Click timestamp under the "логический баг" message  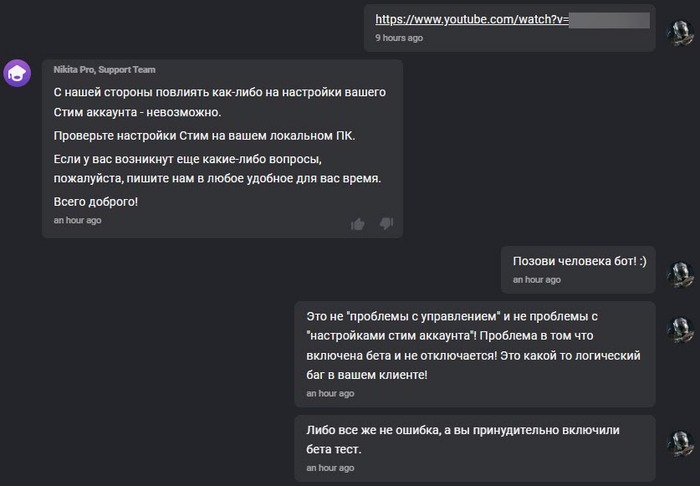[330, 393]
